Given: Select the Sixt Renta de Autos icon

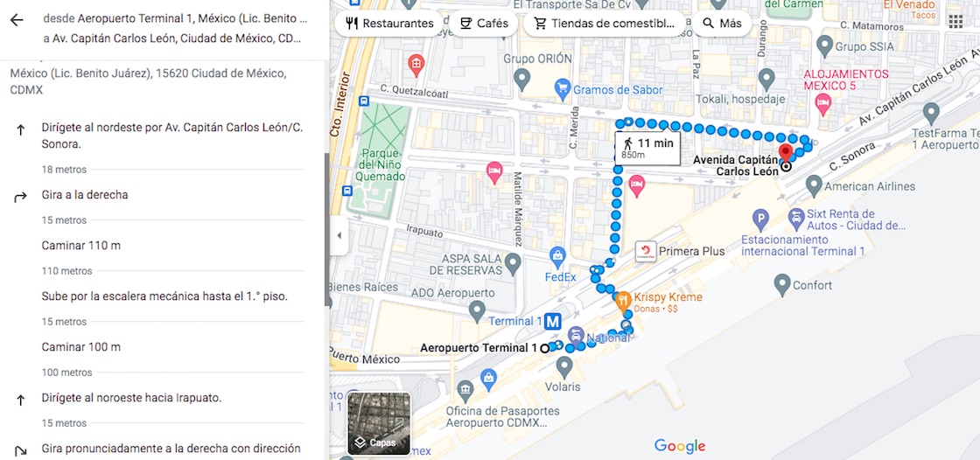Looking at the screenshot, I should [795, 218].
